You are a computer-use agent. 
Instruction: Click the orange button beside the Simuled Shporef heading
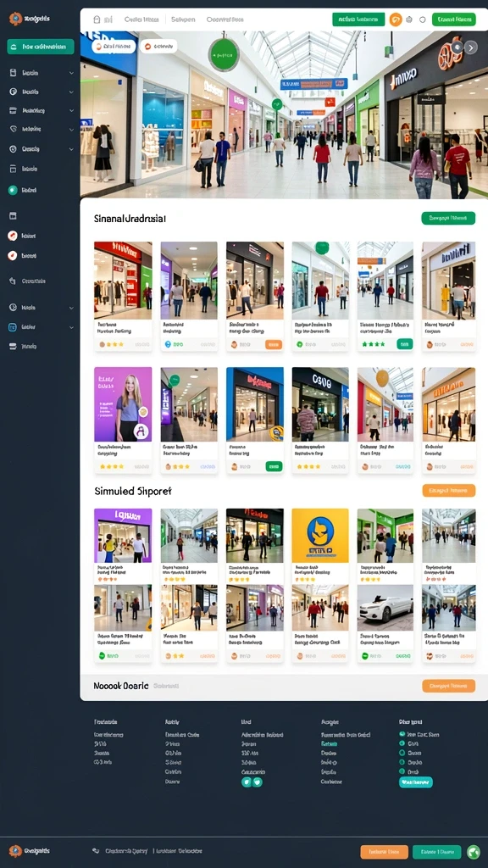(x=449, y=491)
